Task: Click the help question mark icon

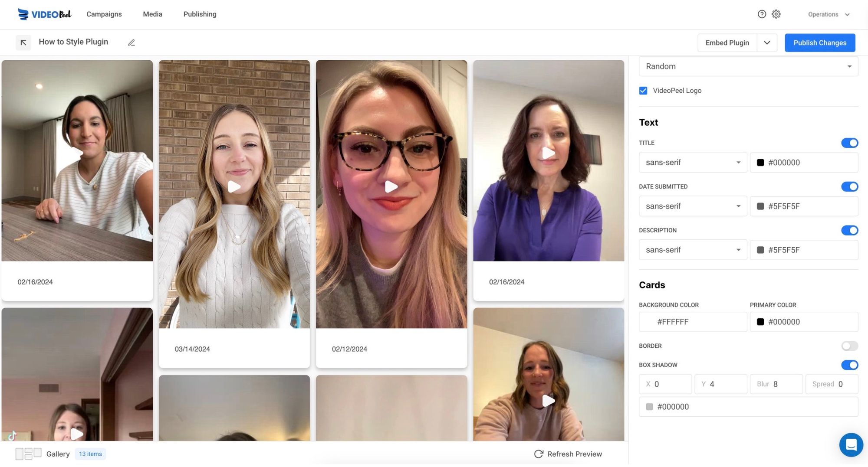Action: click(x=763, y=14)
